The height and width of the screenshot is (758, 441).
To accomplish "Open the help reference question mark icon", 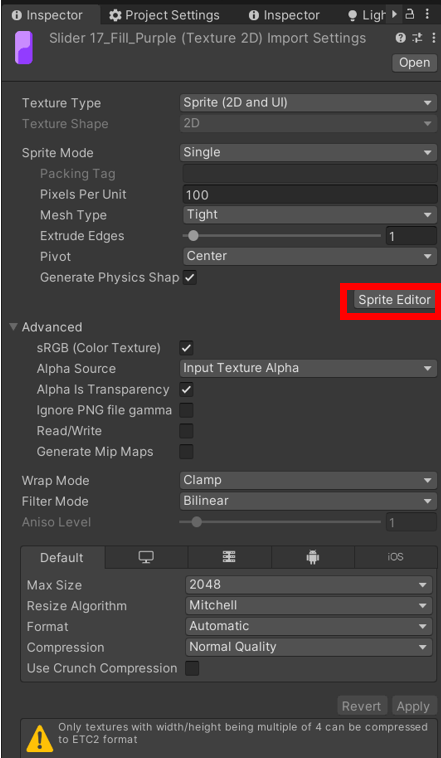I will click(400, 38).
